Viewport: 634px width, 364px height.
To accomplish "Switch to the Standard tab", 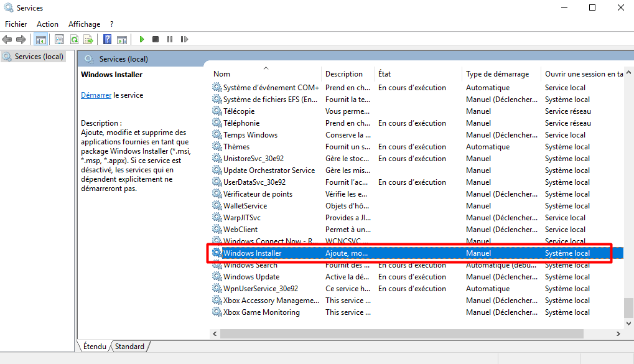I will 129,347.
